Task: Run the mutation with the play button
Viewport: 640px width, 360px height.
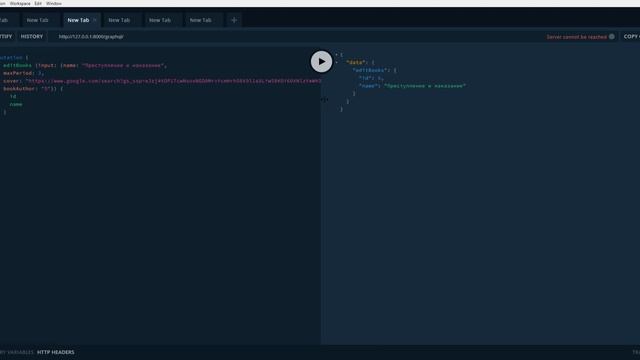Action: [x=321, y=62]
